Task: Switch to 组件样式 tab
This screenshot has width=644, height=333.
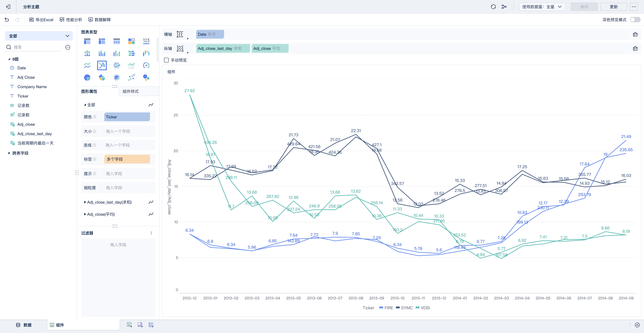Action: 130,91
